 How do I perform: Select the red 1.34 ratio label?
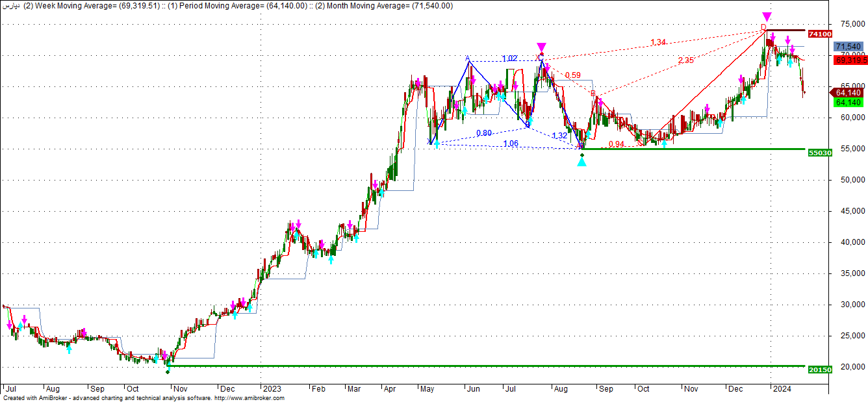pyautogui.click(x=658, y=42)
